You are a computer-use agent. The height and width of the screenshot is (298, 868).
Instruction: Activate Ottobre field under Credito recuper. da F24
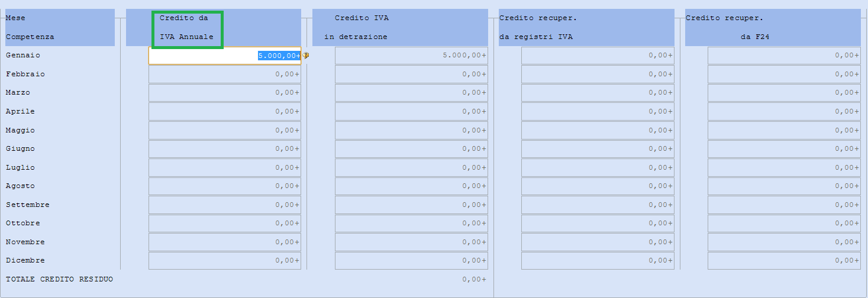pos(784,223)
